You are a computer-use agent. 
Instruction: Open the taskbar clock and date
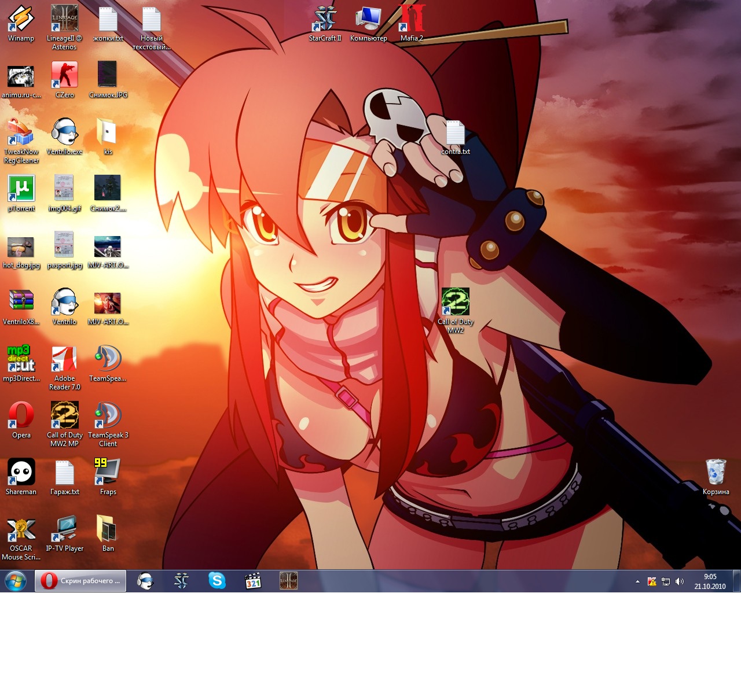click(x=710, y=581)
